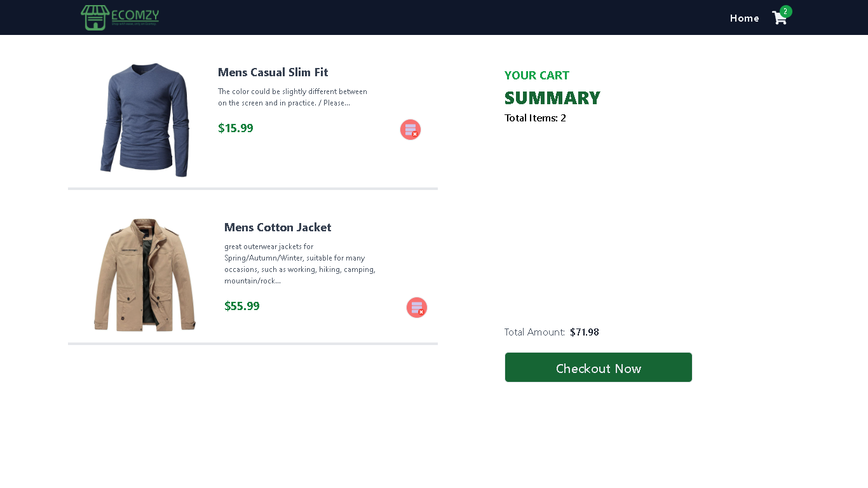The width and height of the screenshot is (868, 488).
Task: Click the $55.99 price label
Action: coord(241,306)
